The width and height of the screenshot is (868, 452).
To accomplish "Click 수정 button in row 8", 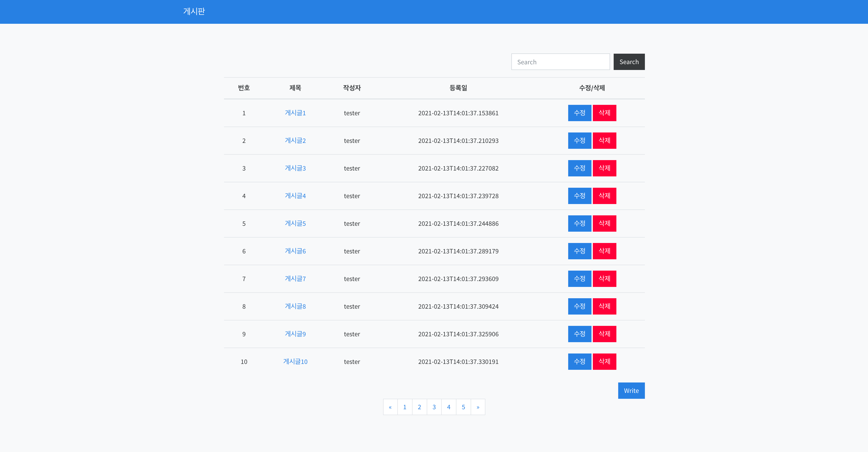I will pyautogui.click(x=579, y=306).
